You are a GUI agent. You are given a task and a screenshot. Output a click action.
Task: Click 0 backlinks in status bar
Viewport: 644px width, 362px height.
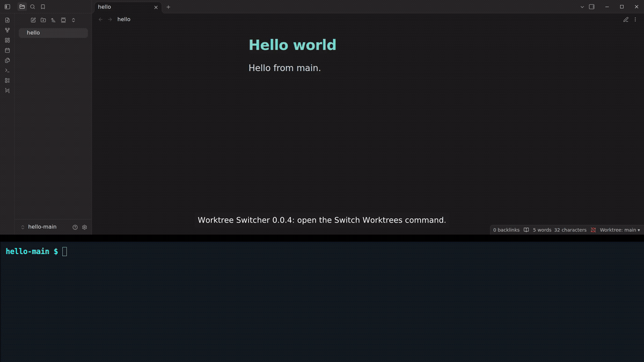[x=506, y=230]
